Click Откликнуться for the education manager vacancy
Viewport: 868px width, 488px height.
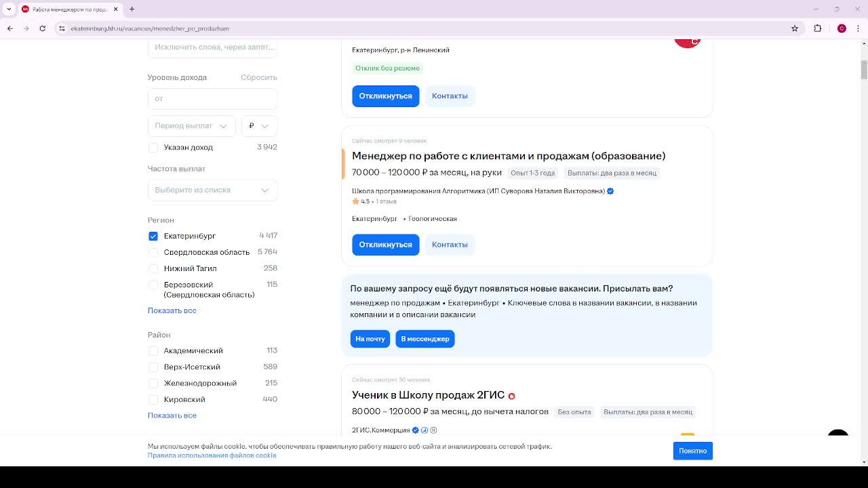click(x=385, y=245)
